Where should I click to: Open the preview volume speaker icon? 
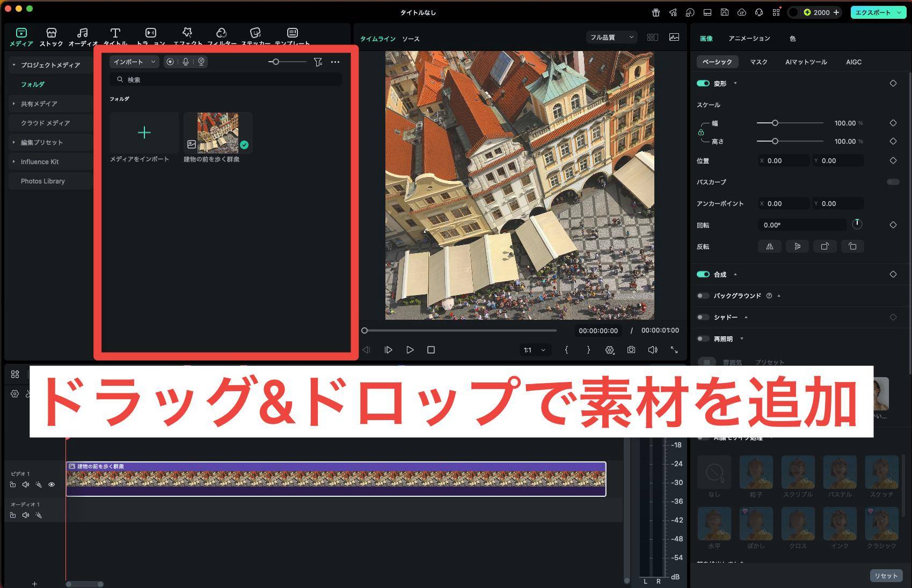(x=653, y=350)
